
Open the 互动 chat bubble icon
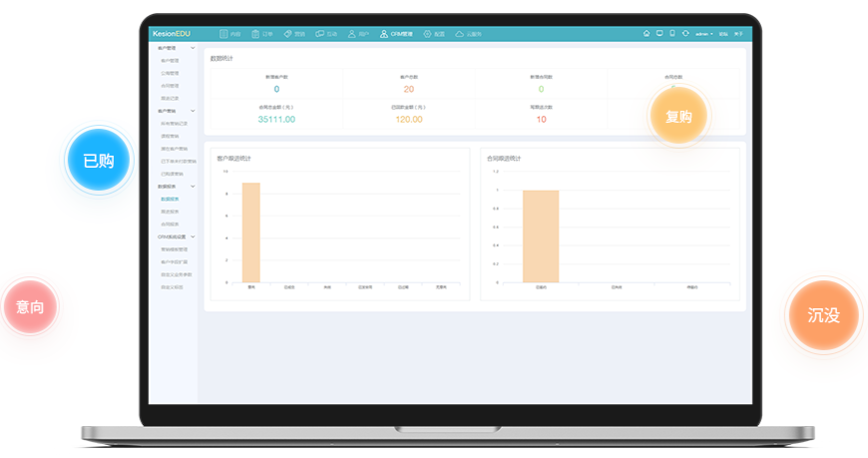[x=320, y=33]
